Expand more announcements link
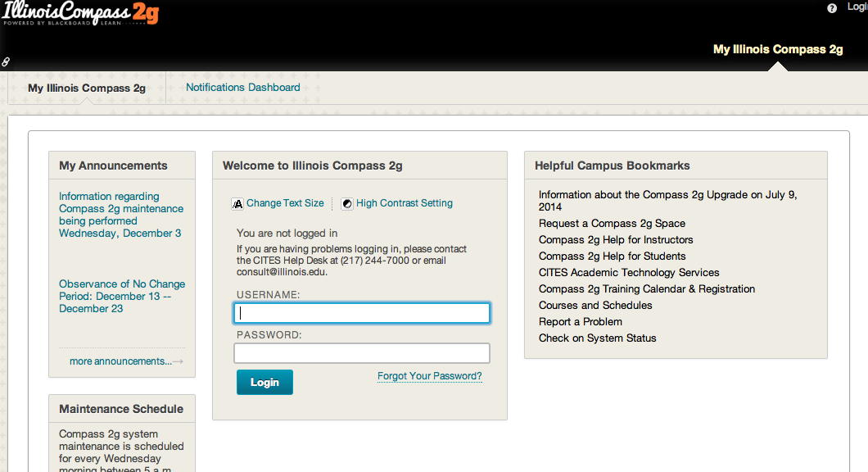The image size is (868, 472). (x=121, y=361)
